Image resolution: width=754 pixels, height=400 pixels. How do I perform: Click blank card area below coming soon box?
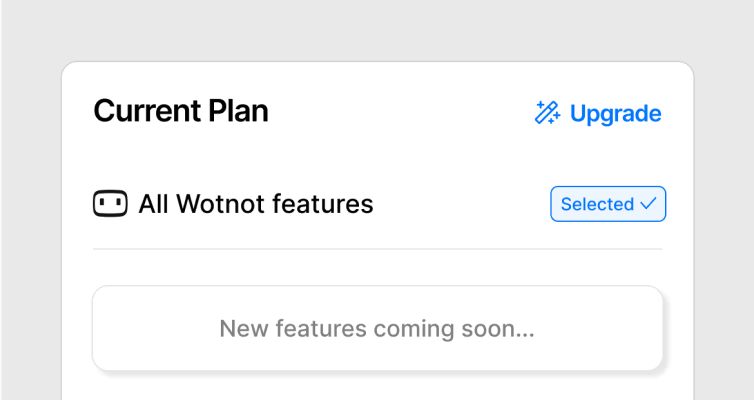click(x=377, y=387)
